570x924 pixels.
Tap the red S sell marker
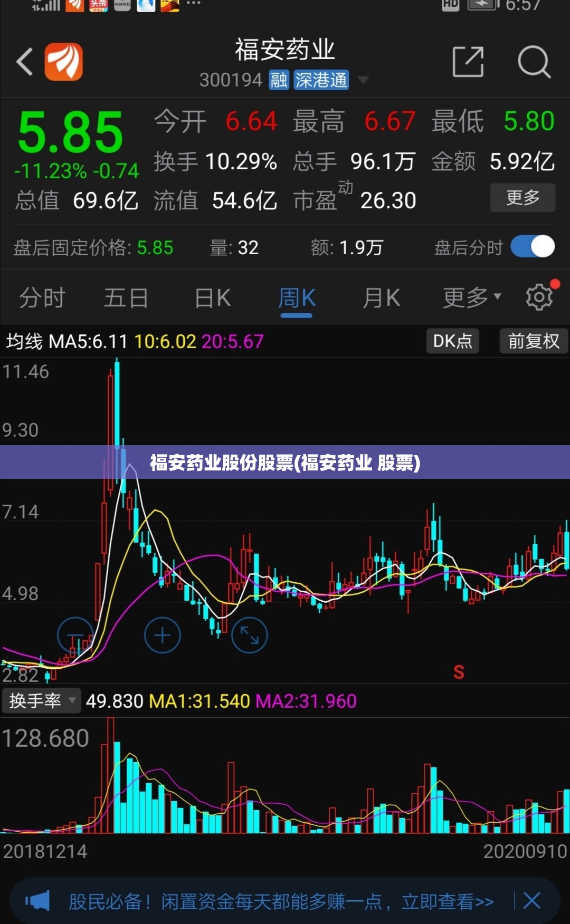pos(459,672)
